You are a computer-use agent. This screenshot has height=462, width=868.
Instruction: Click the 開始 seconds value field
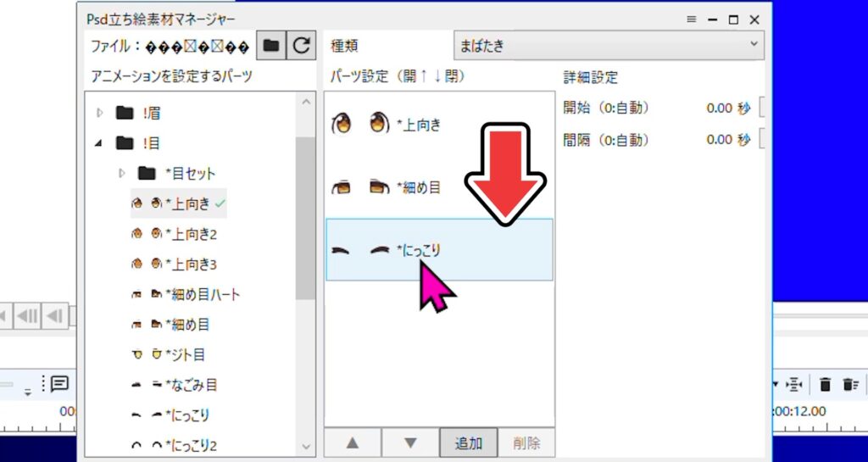719,108
